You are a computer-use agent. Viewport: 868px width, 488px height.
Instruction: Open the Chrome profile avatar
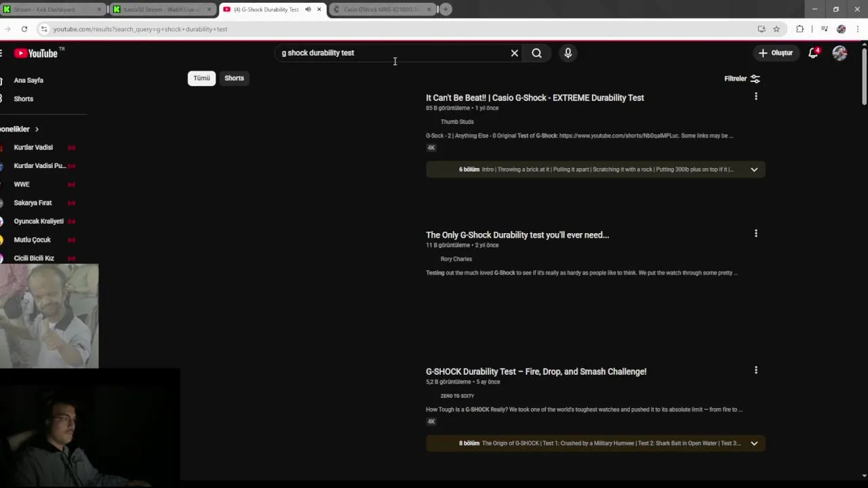(842, 29)
